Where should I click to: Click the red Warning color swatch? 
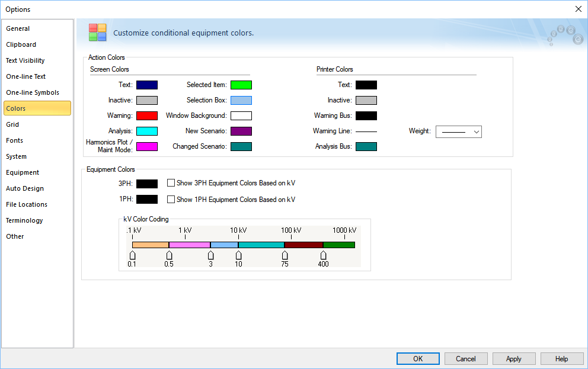[147, 115]
